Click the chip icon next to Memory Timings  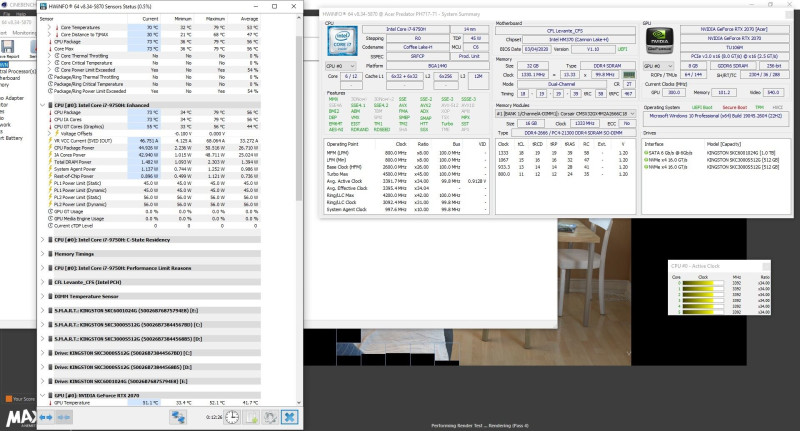[51, 254]
